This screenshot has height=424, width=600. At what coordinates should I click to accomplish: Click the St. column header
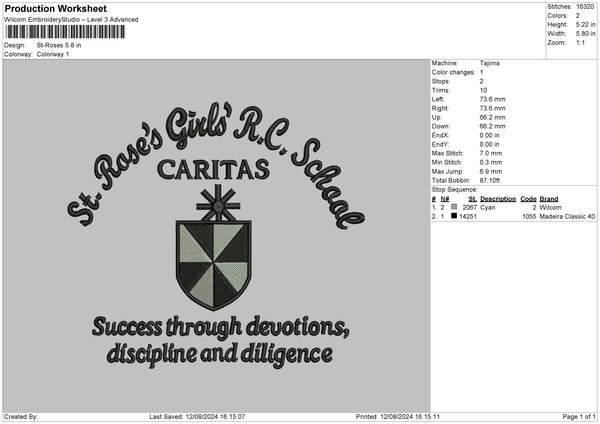(472, 199)
